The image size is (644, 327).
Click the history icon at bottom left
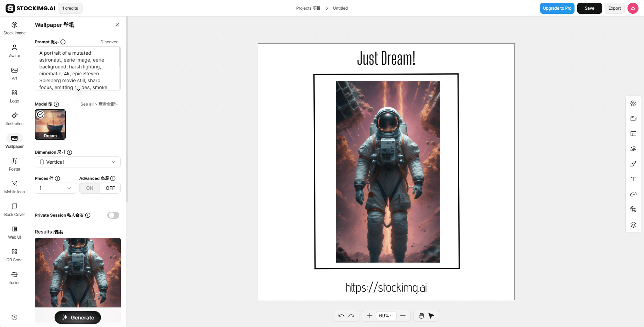pos(14,317)
